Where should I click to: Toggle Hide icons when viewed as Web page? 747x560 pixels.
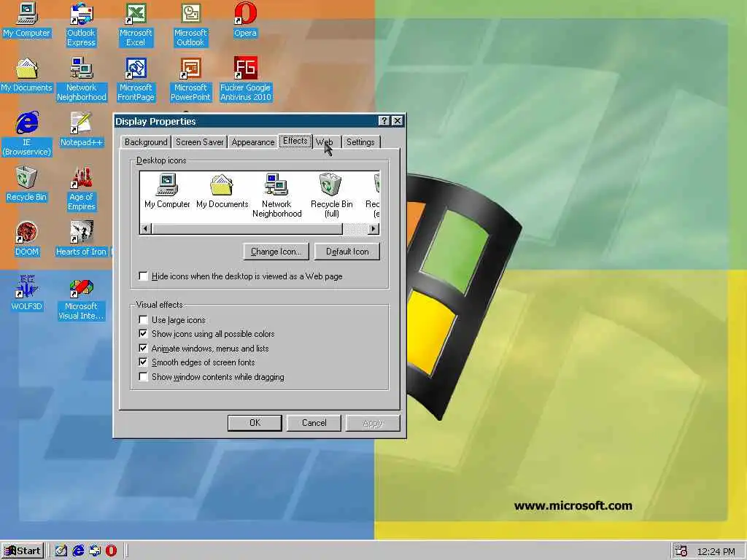[143, 276]
